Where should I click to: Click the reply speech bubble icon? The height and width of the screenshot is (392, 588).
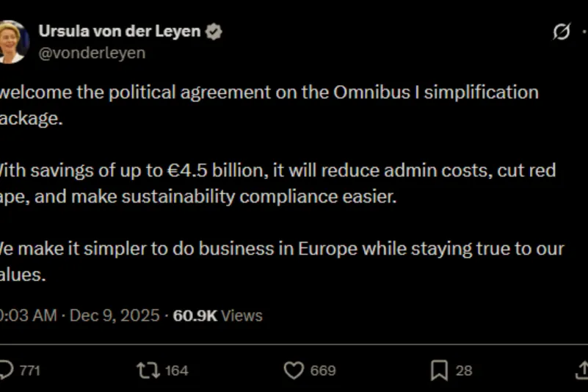(x=6, y=370)
